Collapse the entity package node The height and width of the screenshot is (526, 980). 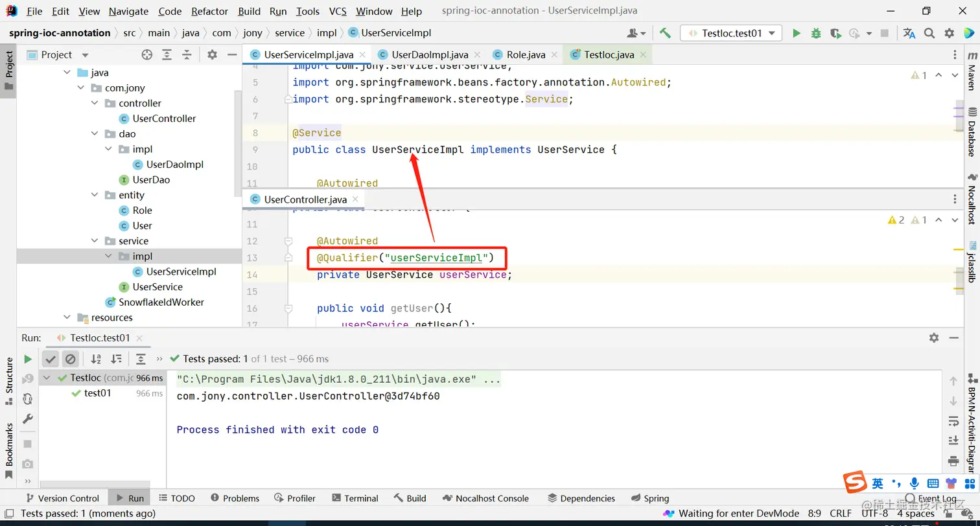[95, 196]
